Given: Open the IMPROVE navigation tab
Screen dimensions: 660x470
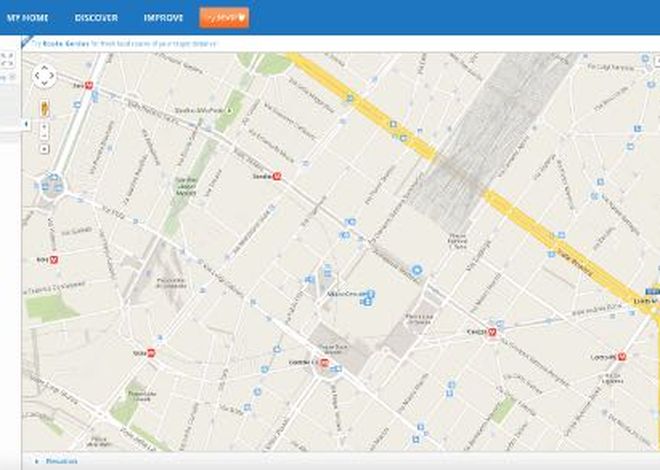Looking at the screenshot, I should [x=163, y=18].
